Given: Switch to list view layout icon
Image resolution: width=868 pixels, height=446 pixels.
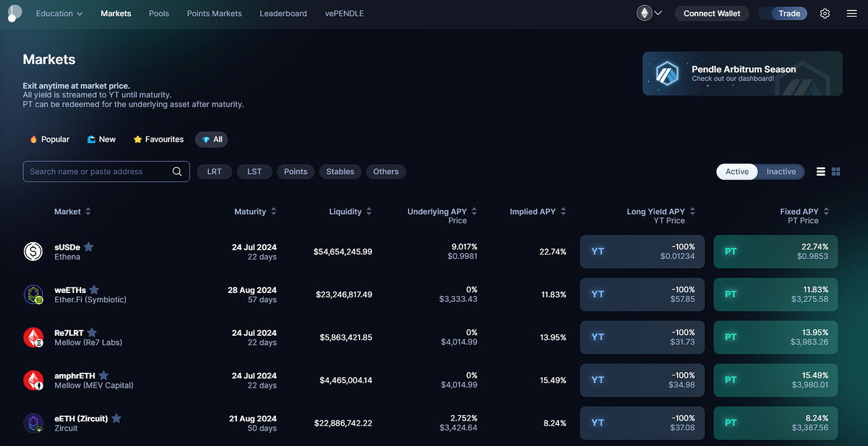Looking at the screenshot, I should pyautogui.click(x=821, y=172).
